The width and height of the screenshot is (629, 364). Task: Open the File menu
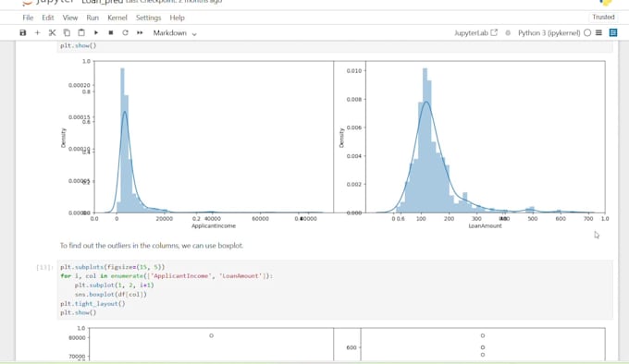point(28,18)
